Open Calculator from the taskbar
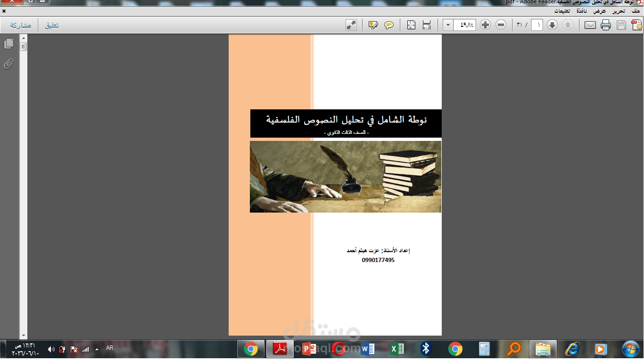Image resolution: width=644 pixels, height=362 pixels. click(485, 349)
